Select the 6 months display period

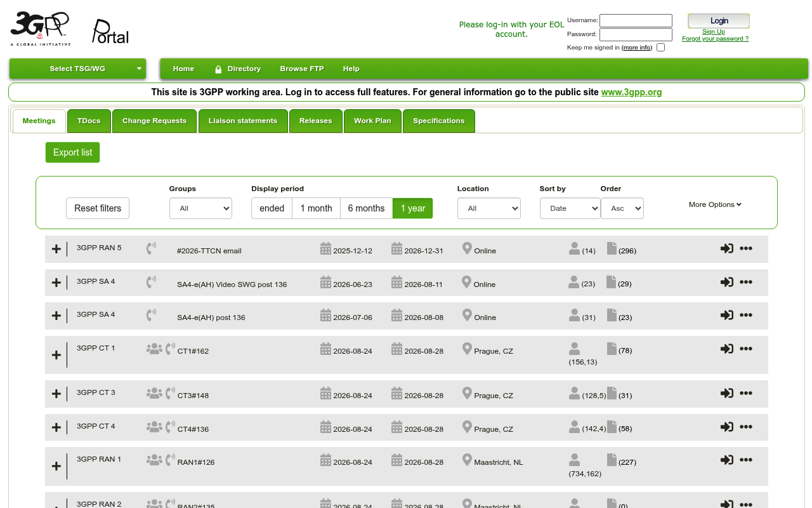pyautogui.click(x=366, y=208)
